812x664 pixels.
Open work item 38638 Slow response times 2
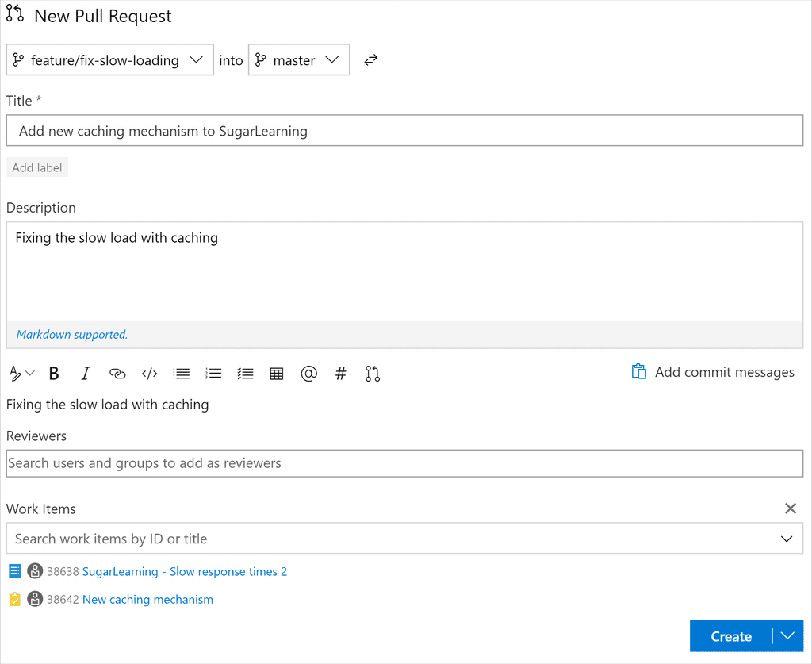click(228, 571)
